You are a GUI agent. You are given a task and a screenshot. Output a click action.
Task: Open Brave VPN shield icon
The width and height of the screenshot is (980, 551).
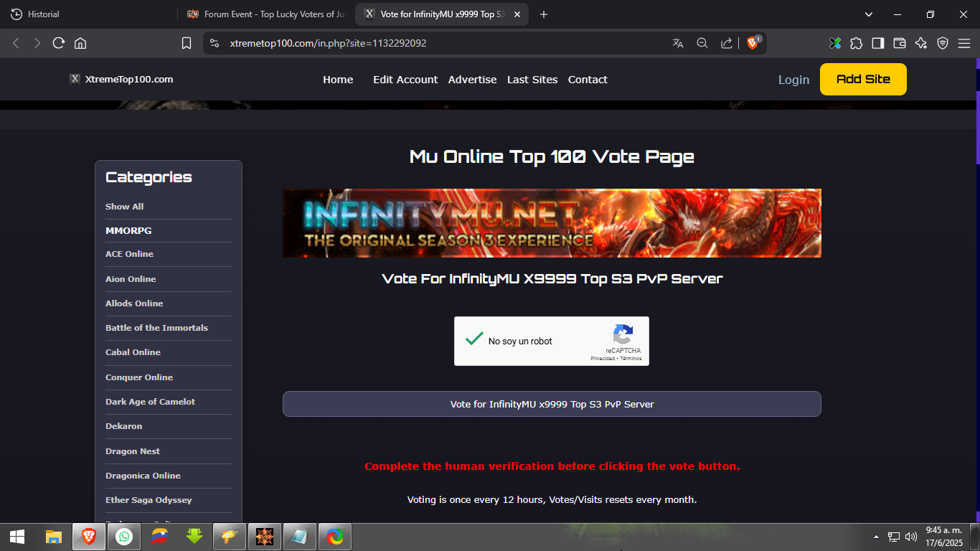click(x=943, y=43)
